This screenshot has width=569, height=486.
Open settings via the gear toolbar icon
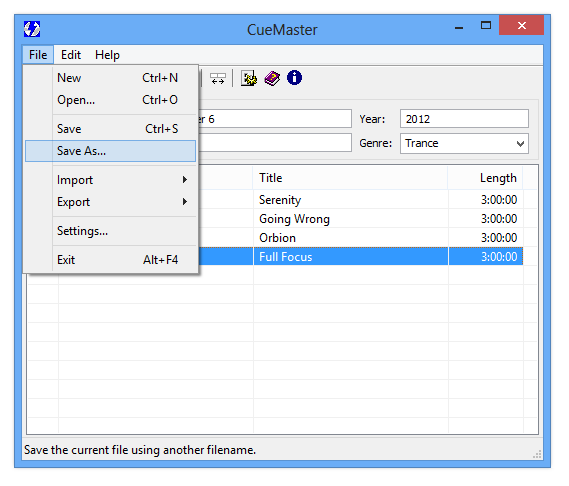tap(249, 78)
